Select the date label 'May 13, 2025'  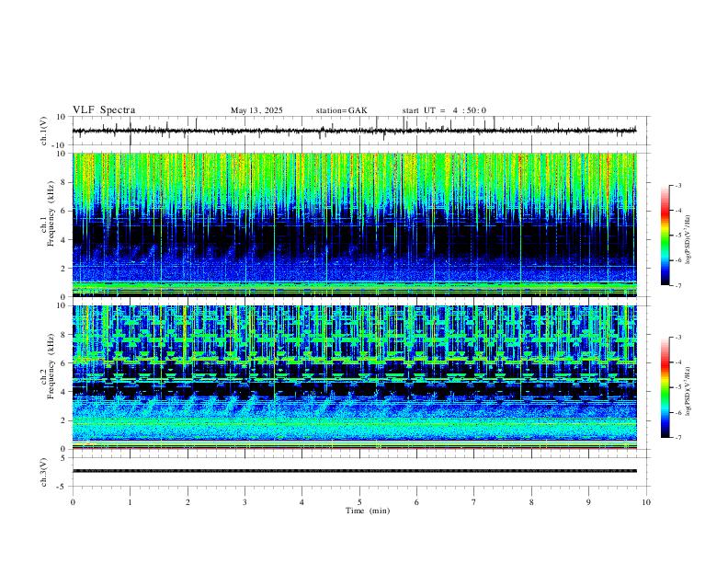pyautogui.click(x=256, y=110)
